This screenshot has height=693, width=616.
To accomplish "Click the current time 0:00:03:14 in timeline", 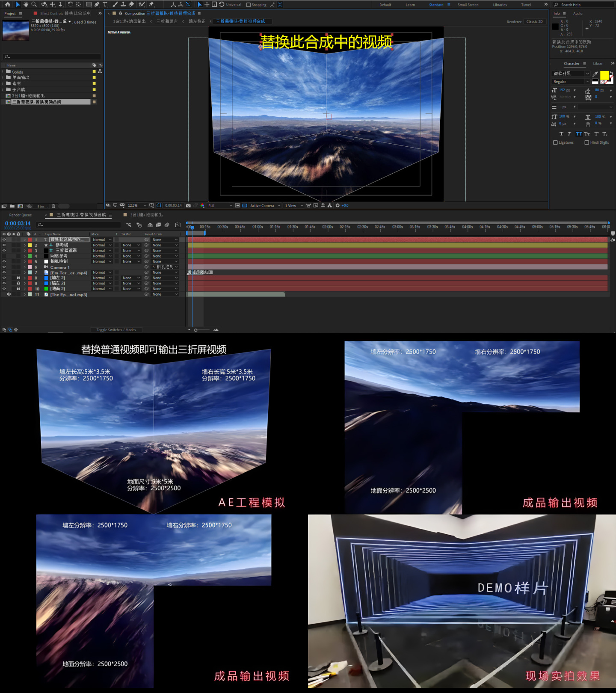I will tap(18, 223).
